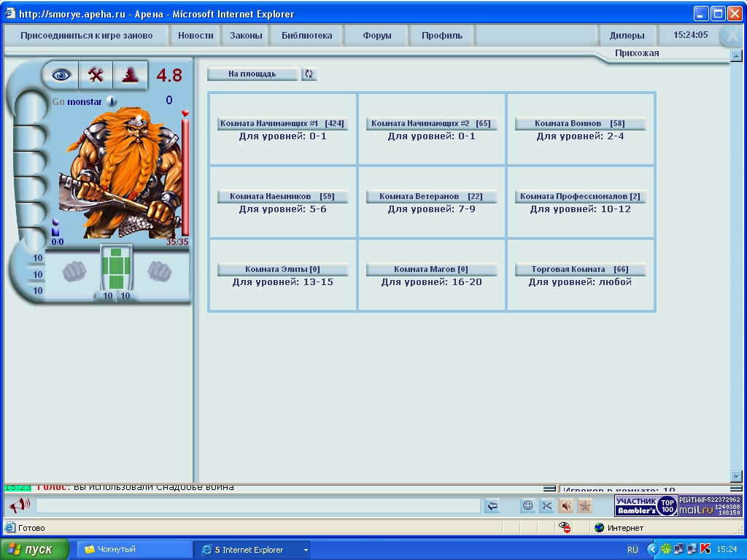This screenshot has width=747, height=560.
Task: Open "Комната Профессионалов" room
Action: click(x=580, y=196)
